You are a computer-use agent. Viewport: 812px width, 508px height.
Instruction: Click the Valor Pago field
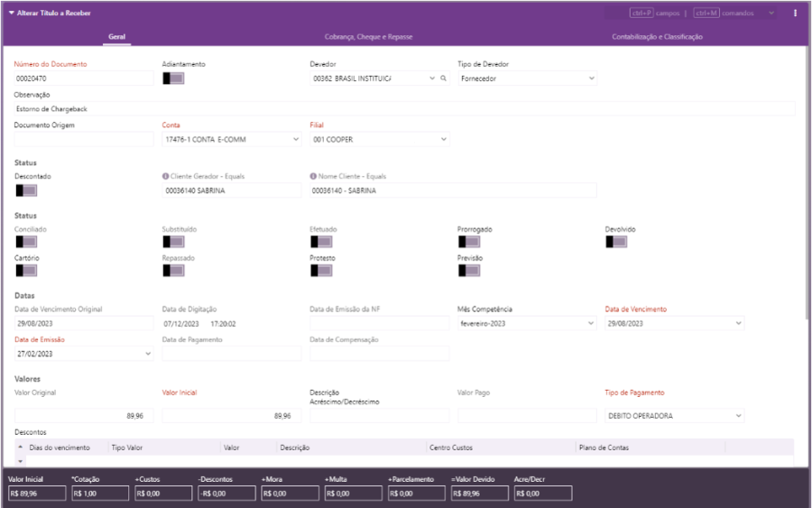point(527,416)
